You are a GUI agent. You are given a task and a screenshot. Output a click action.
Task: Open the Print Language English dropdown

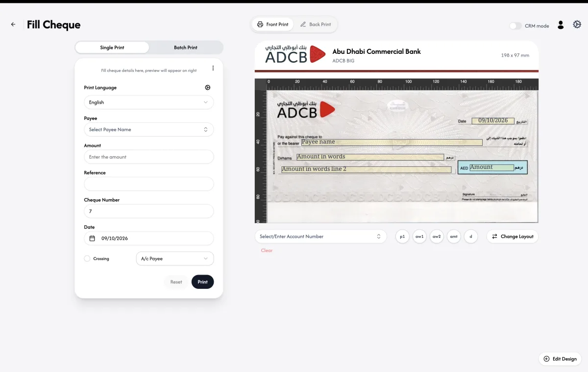(x=149, y=102)
